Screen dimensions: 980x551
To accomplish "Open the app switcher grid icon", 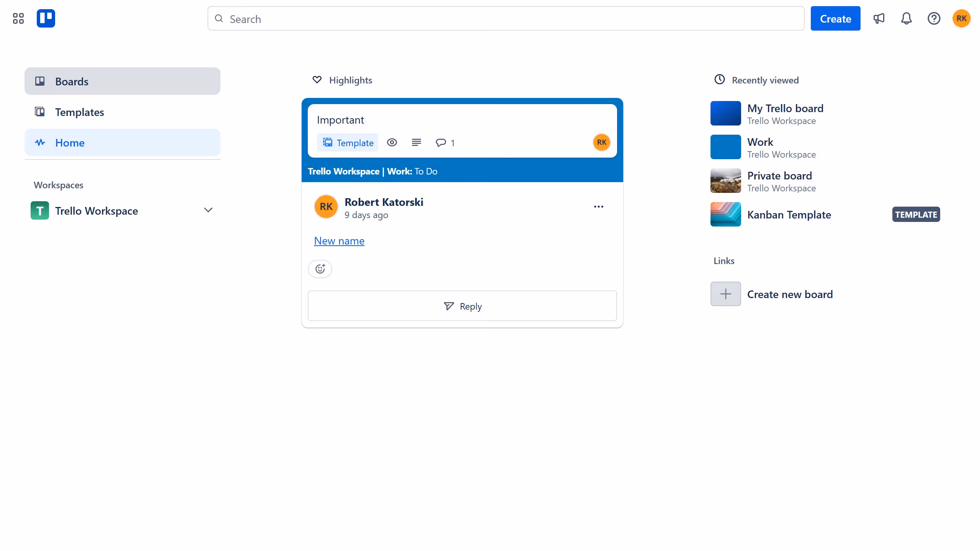I will coord(18,18).
